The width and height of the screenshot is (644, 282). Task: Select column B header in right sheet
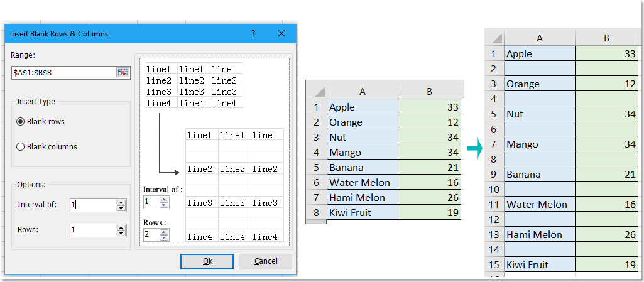tap(606, 38)
